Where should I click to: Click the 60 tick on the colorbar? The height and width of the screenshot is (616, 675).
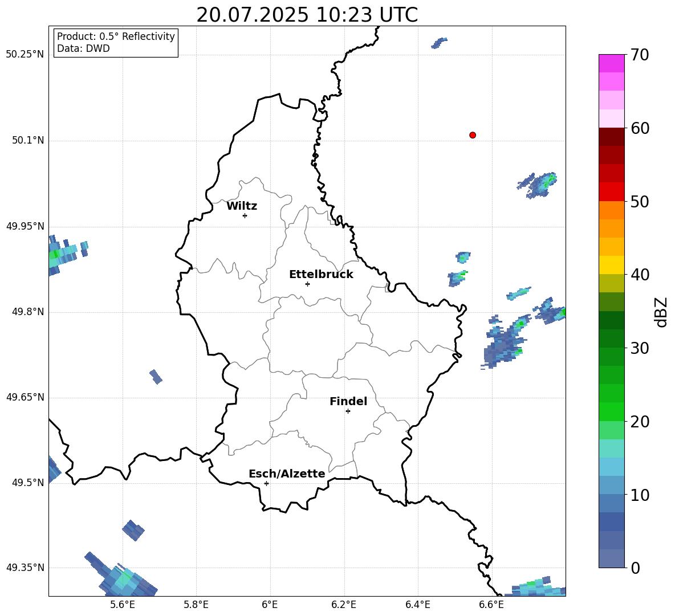point(640,128)
